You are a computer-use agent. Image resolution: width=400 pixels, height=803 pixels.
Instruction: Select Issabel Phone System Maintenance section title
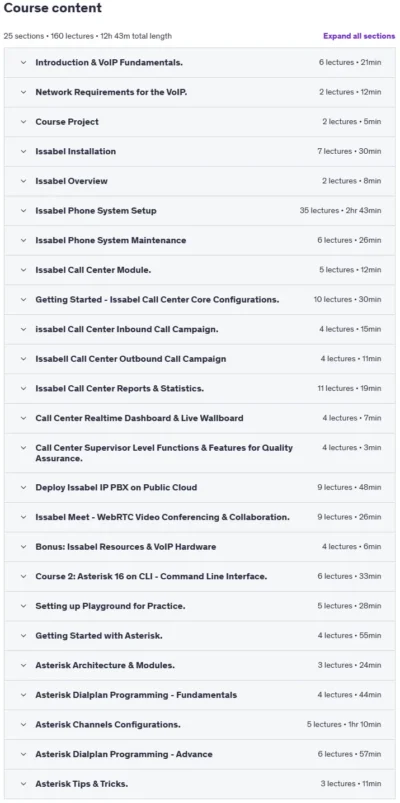click(x=111, y=240)
